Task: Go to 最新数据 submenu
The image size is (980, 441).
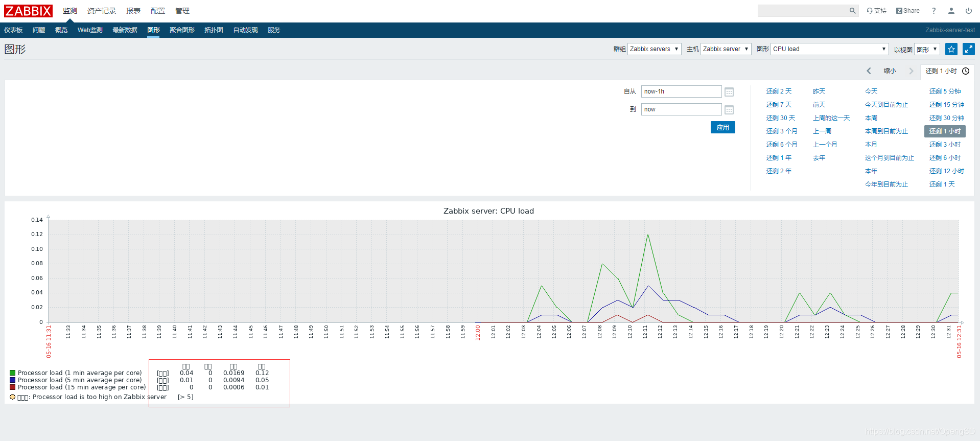Action: coord(125,30)
